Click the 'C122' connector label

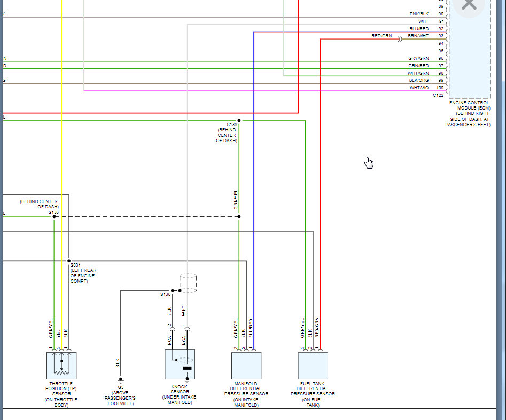(438, 95)
